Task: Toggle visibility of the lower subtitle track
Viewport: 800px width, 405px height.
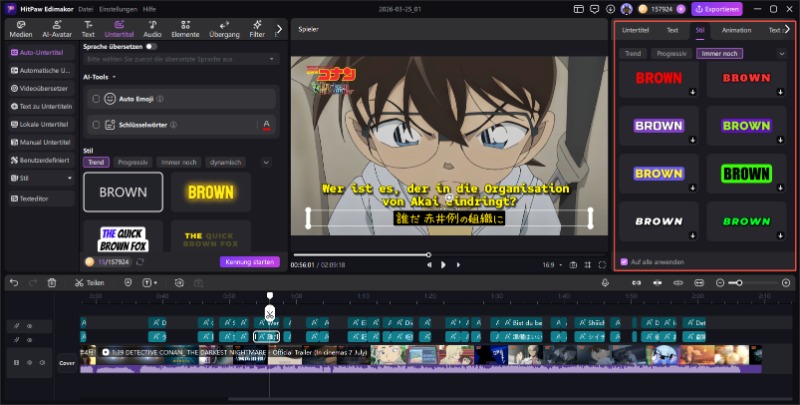Action: coord(30,340)
